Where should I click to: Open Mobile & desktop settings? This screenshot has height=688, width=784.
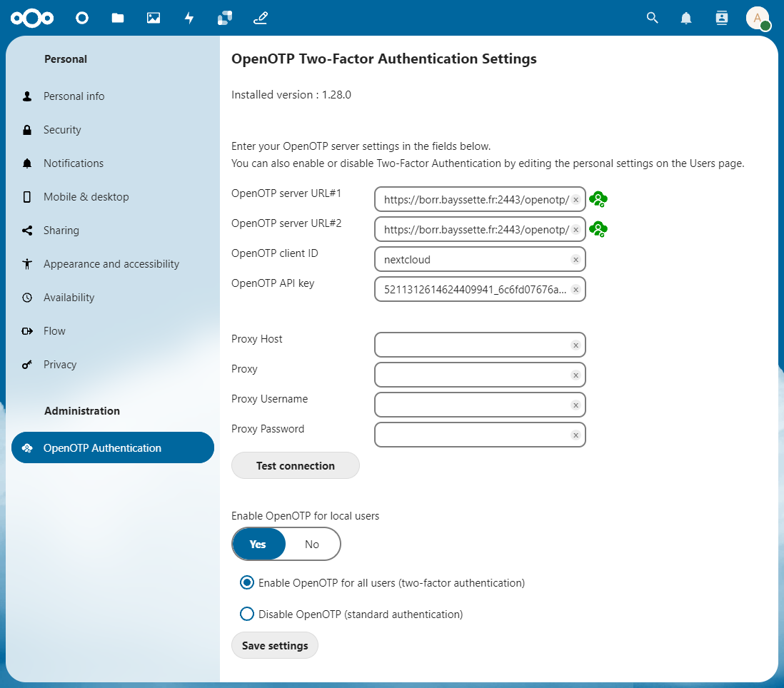click(113, 196)
